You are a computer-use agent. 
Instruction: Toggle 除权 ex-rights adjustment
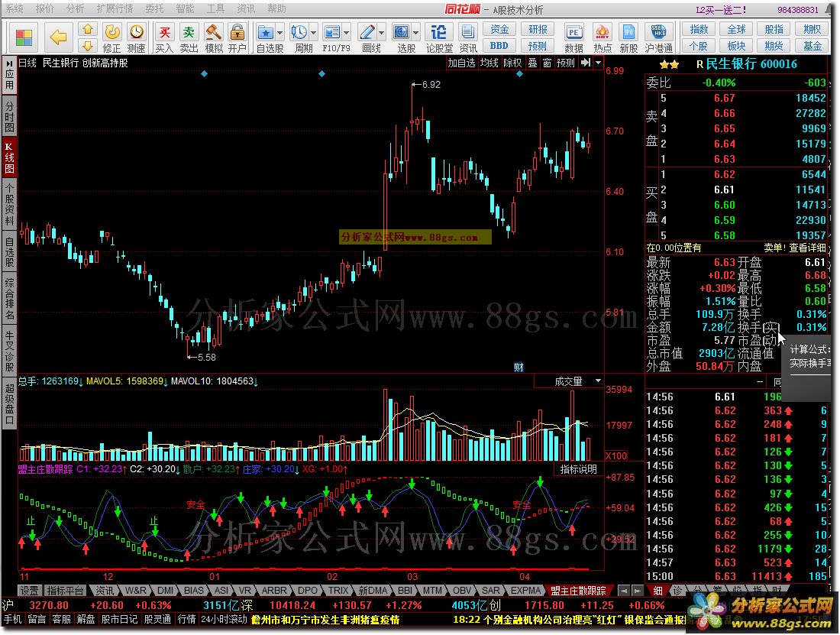[x=512, y=63]
